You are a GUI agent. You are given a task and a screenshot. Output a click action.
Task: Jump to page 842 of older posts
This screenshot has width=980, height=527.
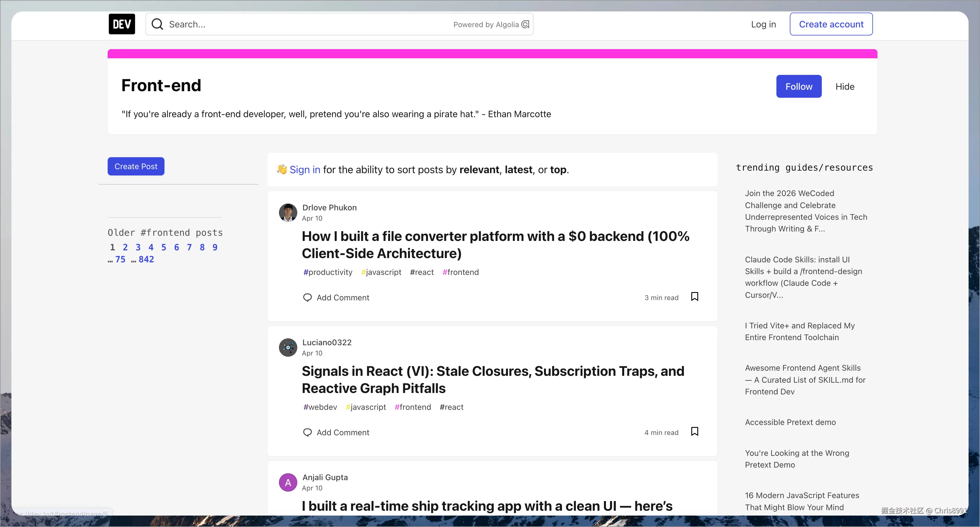[x=146, y=259]
